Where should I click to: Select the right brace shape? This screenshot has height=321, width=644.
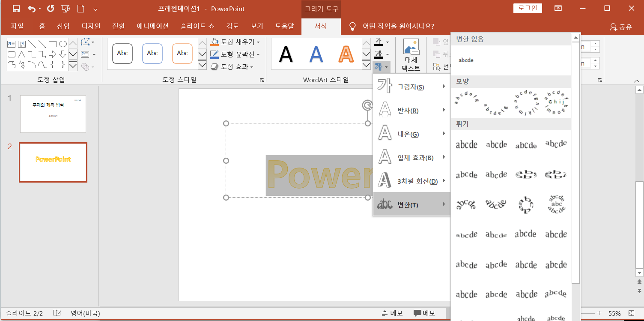pos(63,65)
